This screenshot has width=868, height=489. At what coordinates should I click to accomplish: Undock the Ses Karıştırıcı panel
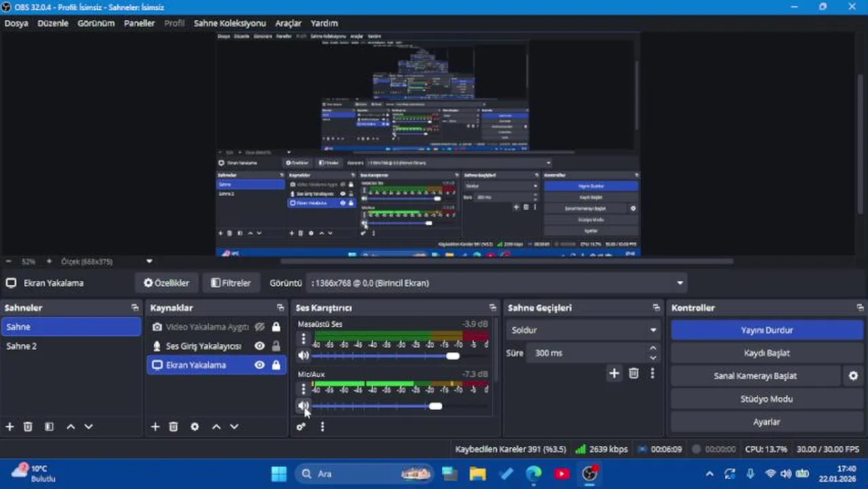(x=492, y=308)
